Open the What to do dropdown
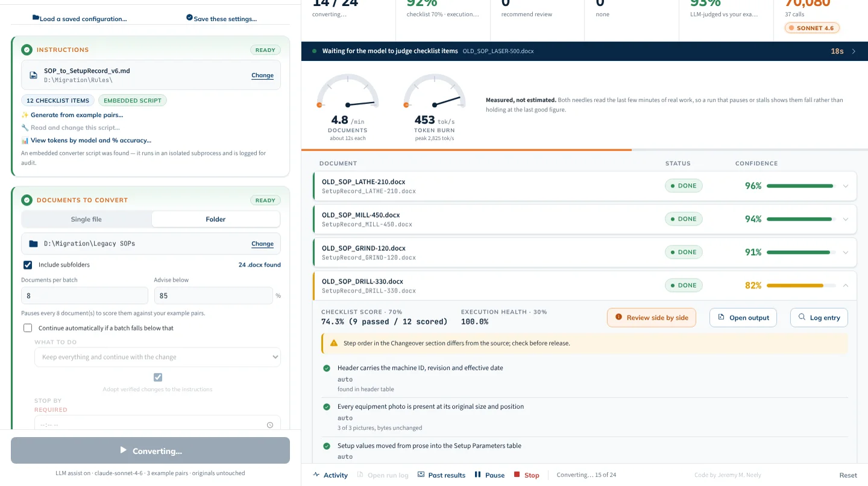The image size is (868, 486). tap(157, 357)
